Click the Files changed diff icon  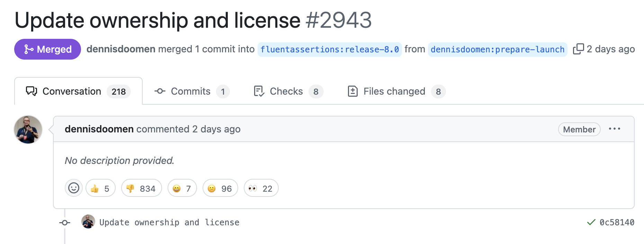[x=352, y=91]
